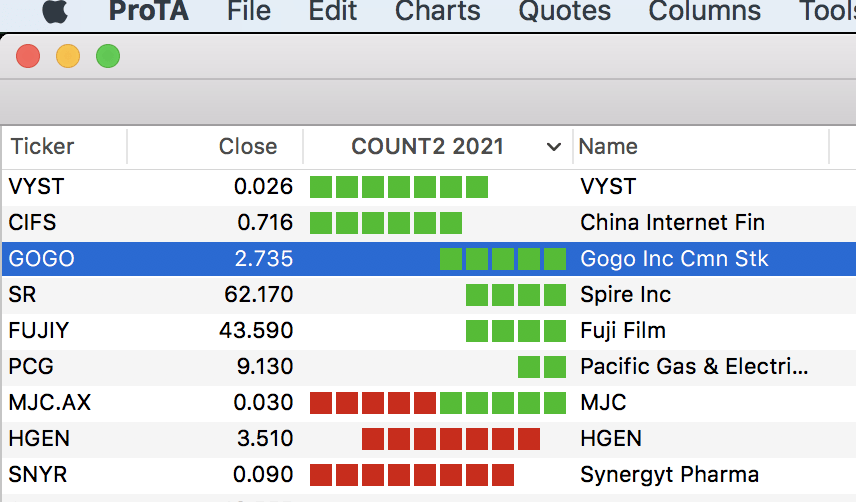The width and height of the screenshot is (856, 502).
Task: Click close value 0.090
Action: 264,475
